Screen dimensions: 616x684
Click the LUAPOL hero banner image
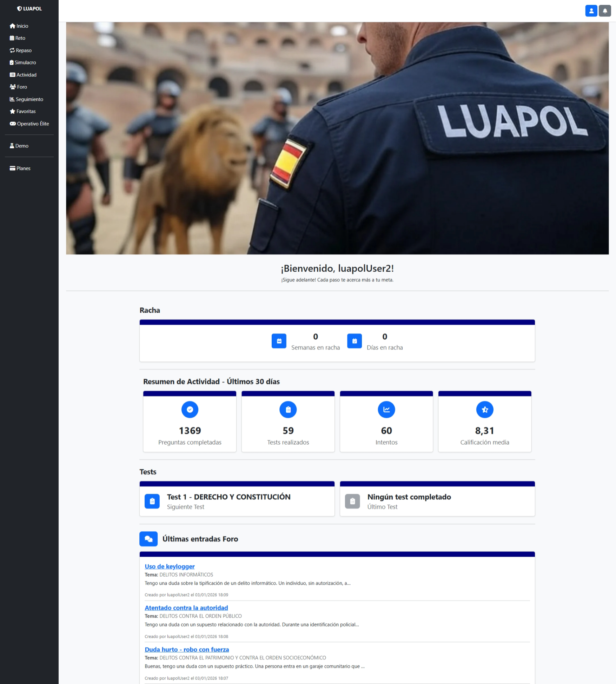[337, 138]
